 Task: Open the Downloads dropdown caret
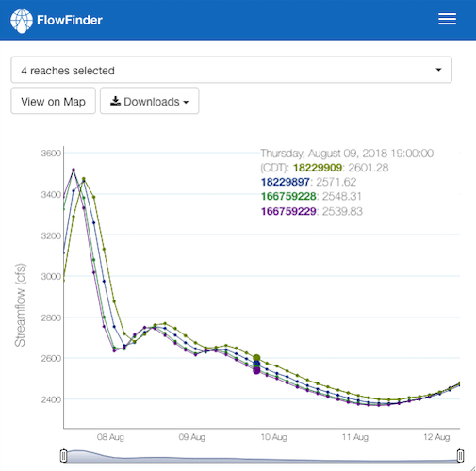[186, 103]
